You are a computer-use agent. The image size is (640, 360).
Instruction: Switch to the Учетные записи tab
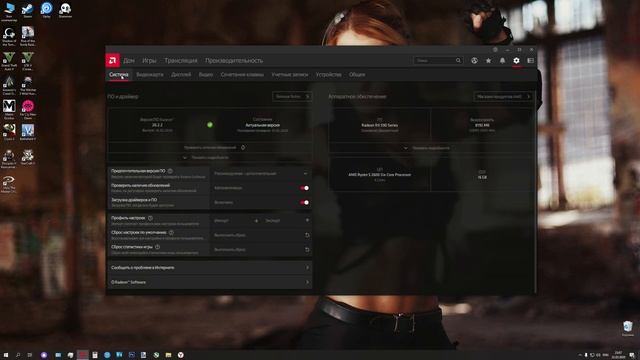coord(290,75)
